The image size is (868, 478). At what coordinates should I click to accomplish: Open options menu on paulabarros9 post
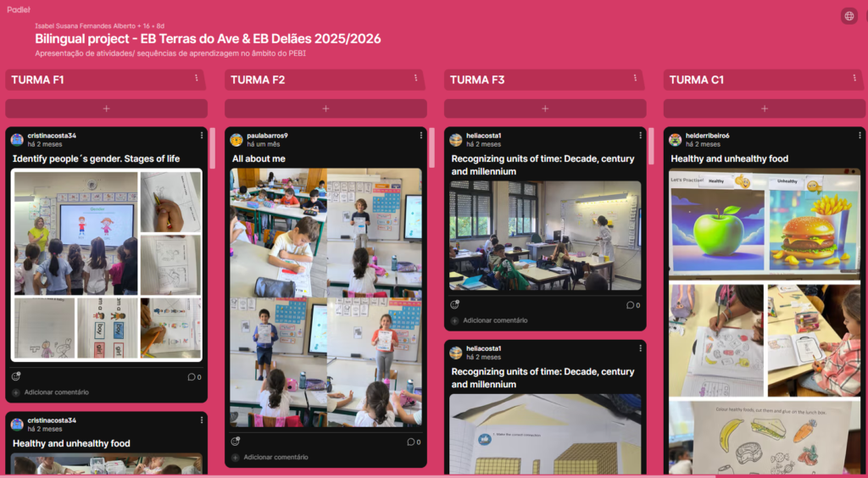click(420, 136)
